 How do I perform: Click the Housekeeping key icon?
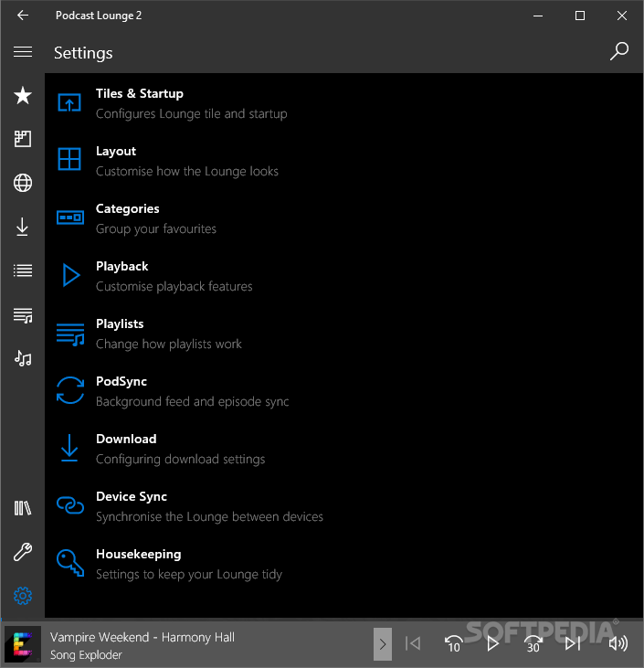(70, 563)
